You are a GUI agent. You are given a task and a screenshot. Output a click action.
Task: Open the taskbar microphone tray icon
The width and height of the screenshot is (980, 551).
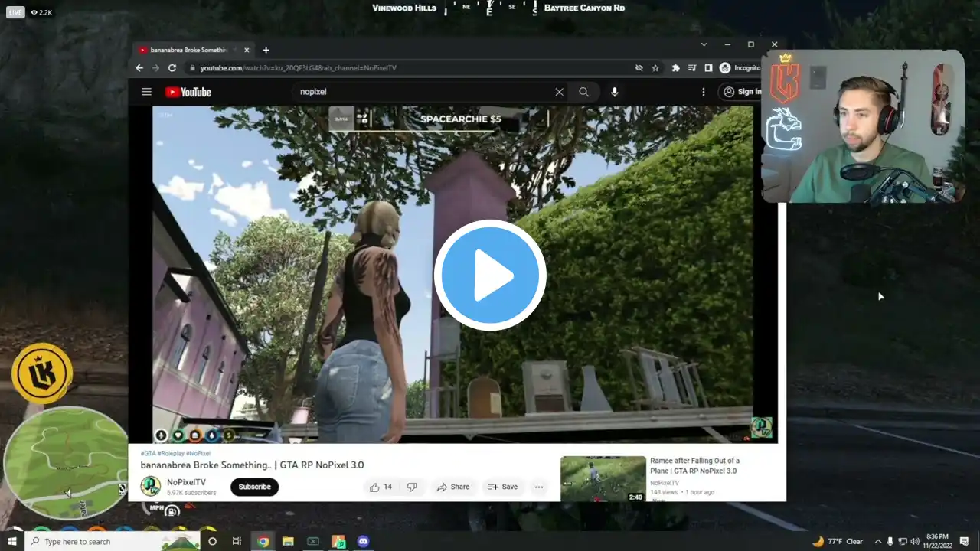(x=891, y=541)
